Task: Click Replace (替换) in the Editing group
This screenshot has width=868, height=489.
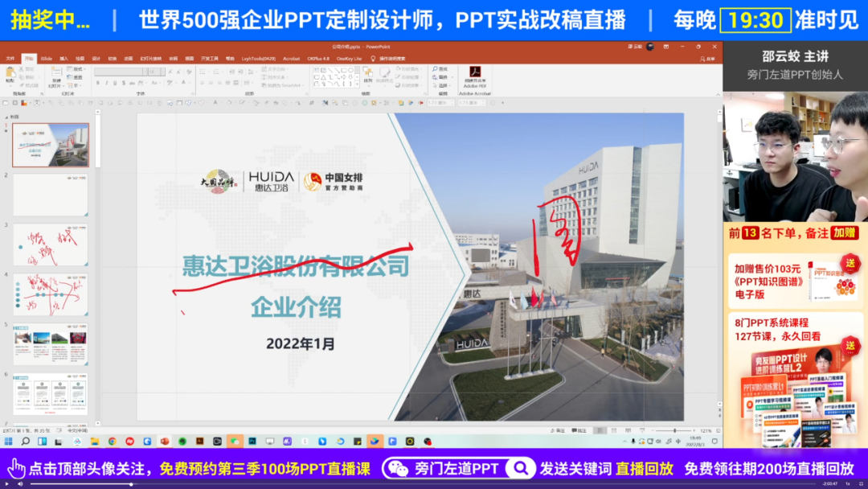Action: click(440, 77)
